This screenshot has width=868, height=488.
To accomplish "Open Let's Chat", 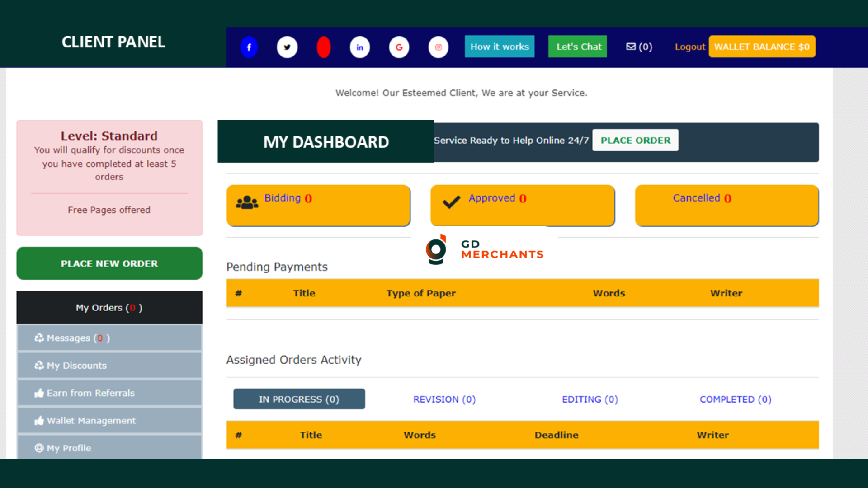I will point(577,47).
